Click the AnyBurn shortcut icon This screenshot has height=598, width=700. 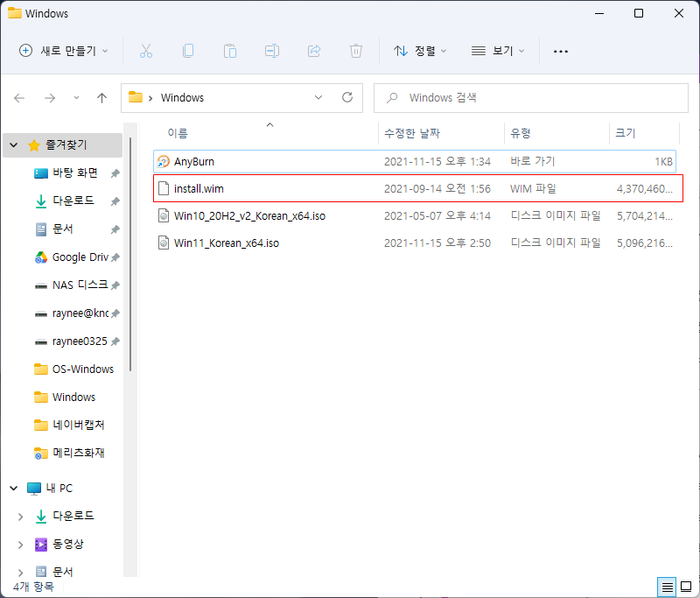(164, 162)
